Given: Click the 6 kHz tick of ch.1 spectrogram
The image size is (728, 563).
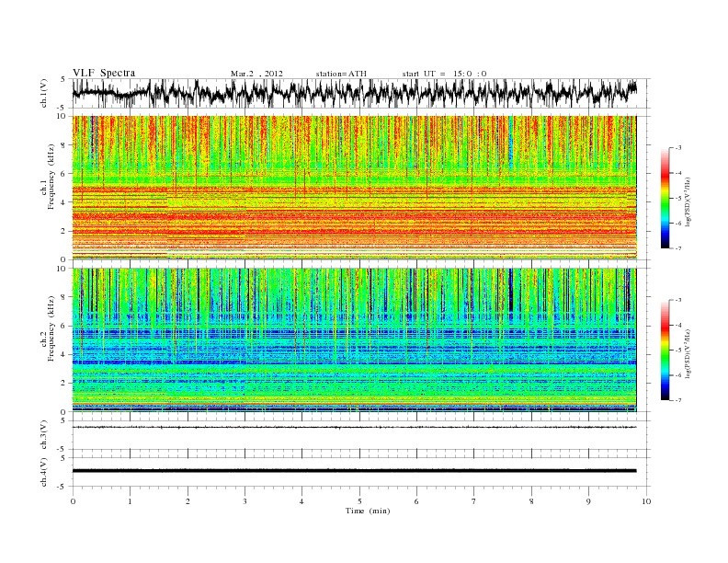Looking at the screenshot, I should tap(63, 174).
